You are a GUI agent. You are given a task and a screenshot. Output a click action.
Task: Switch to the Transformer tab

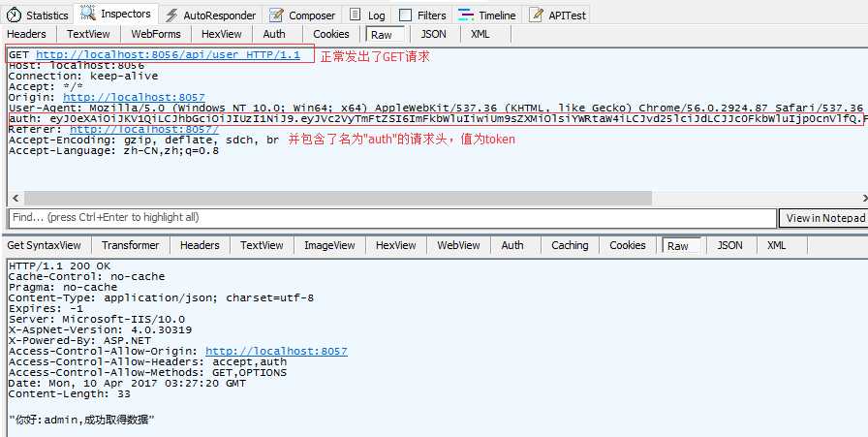pos(130,245)
